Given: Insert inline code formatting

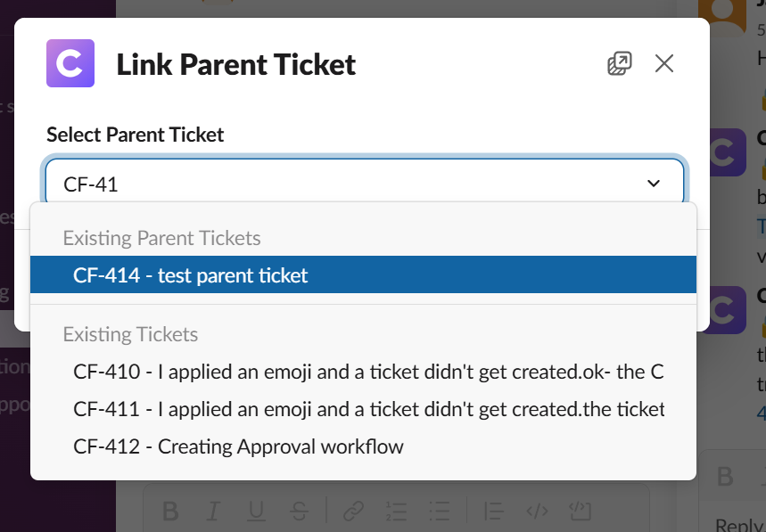Looking at the screenshot, I should [x=536, y=511].
